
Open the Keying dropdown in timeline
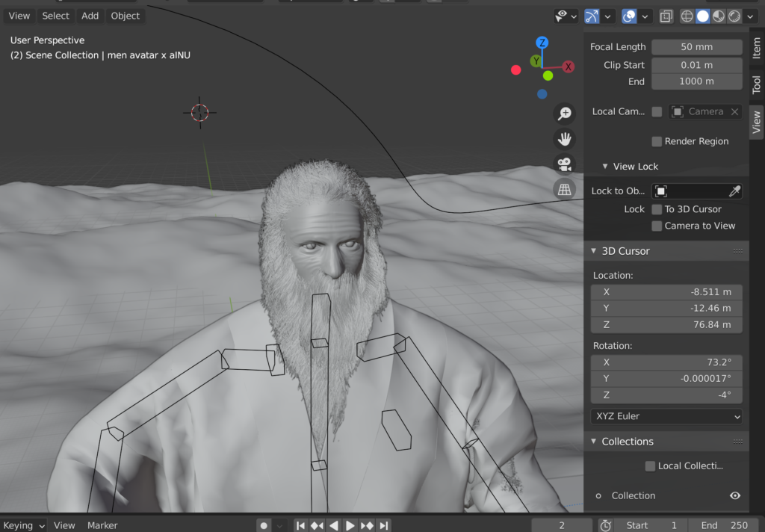click(24, 525)
